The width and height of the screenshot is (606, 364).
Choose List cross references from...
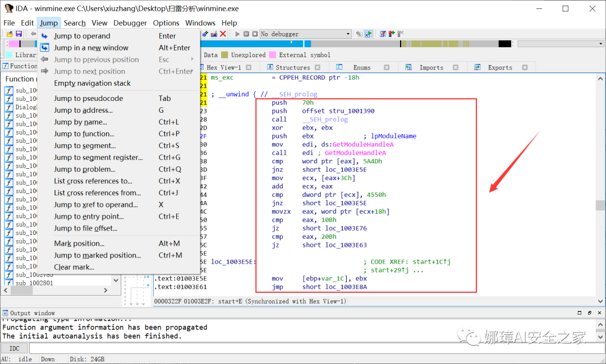pos(118,193)
